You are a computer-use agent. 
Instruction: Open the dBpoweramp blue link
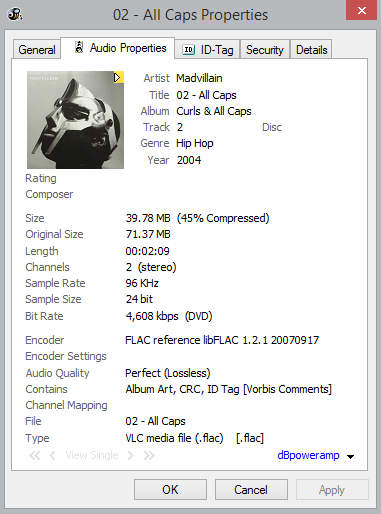click(x=308, y=455)
